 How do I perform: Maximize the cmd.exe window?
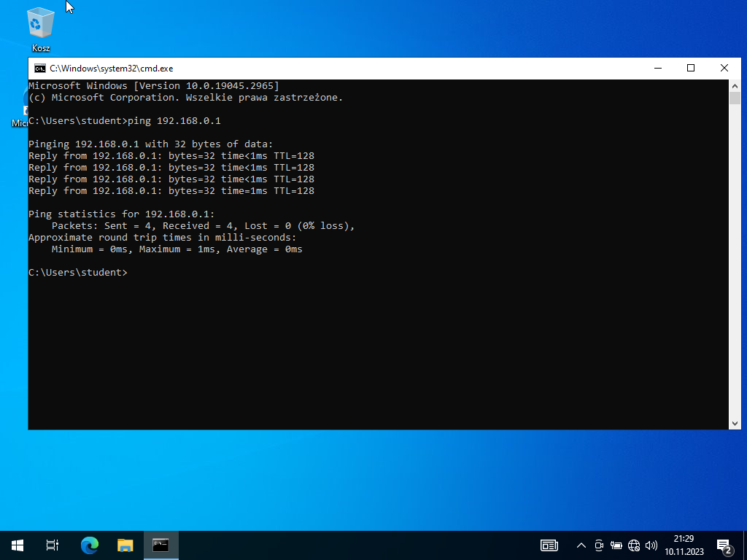pos(691,68)
